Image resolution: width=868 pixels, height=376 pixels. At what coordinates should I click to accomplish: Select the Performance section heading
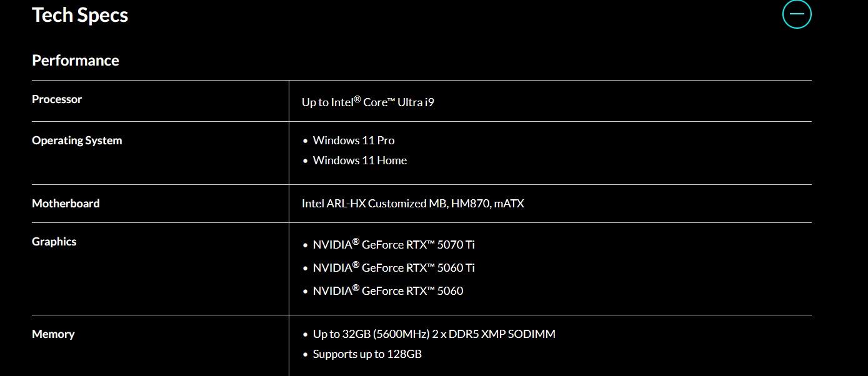click(x=76, y=61)
